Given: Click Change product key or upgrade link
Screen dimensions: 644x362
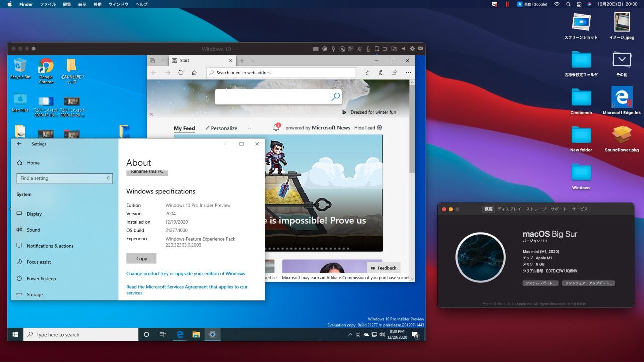Looking at the screenshot, I should tap(186, 273).
